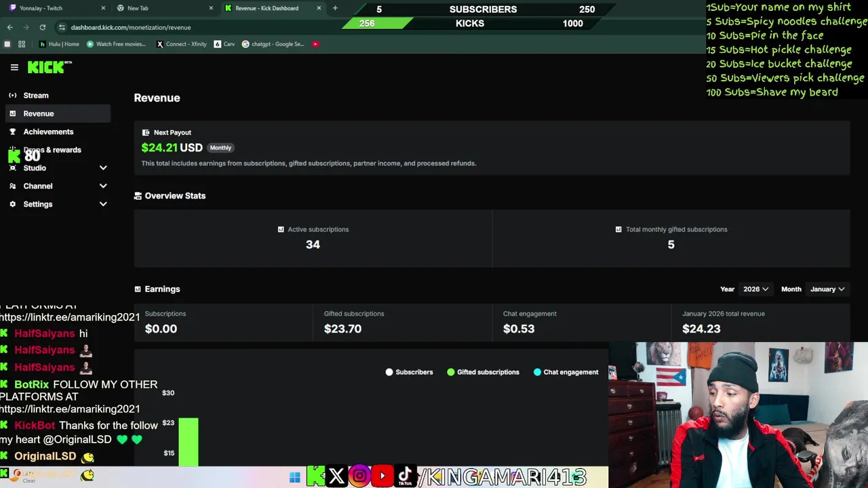Click the Overview Stats icon
The width and height of the screenshot is (868, 488).
pos(138,196)
